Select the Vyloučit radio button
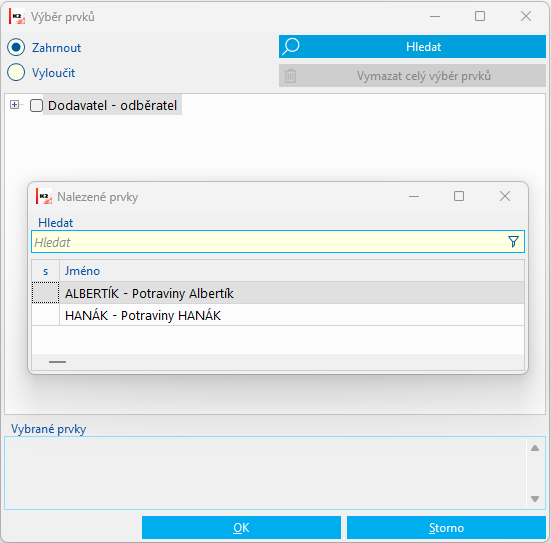 pos(16,72)
